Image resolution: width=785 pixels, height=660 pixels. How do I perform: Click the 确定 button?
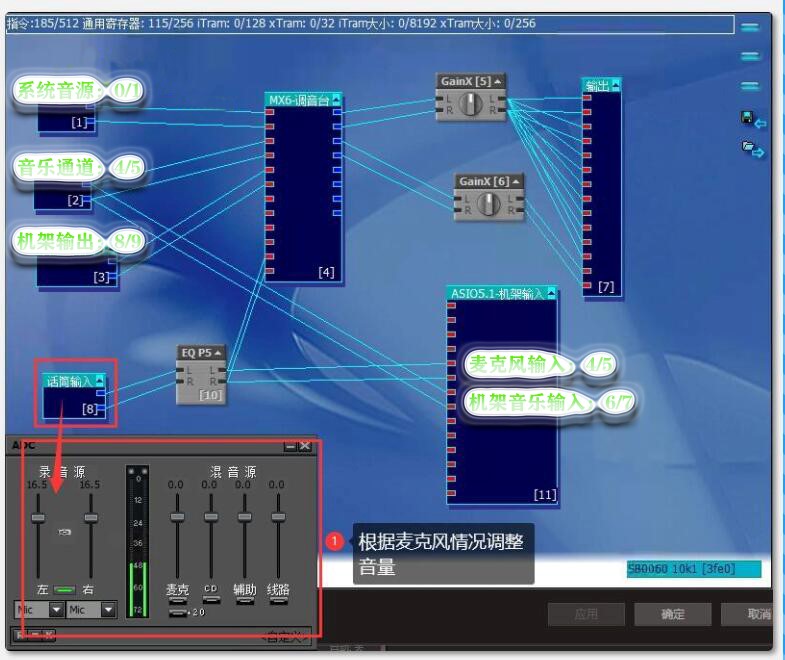pos(672,614)
